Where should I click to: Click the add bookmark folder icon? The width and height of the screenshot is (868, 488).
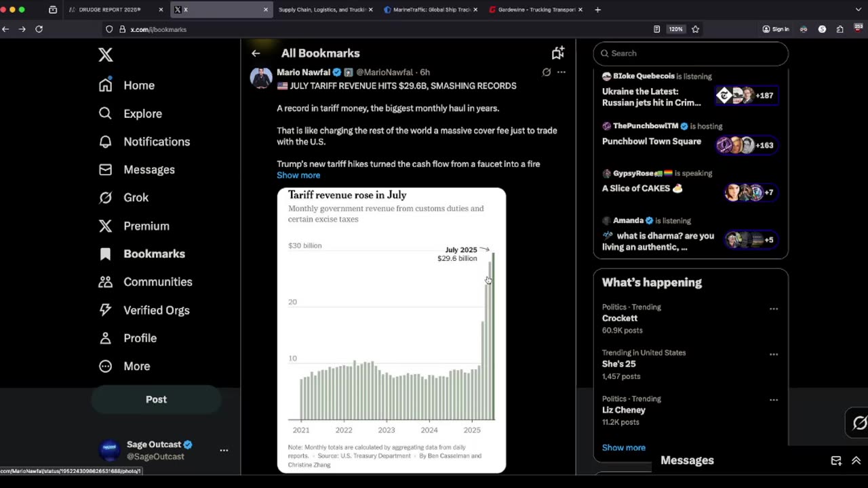558,53
